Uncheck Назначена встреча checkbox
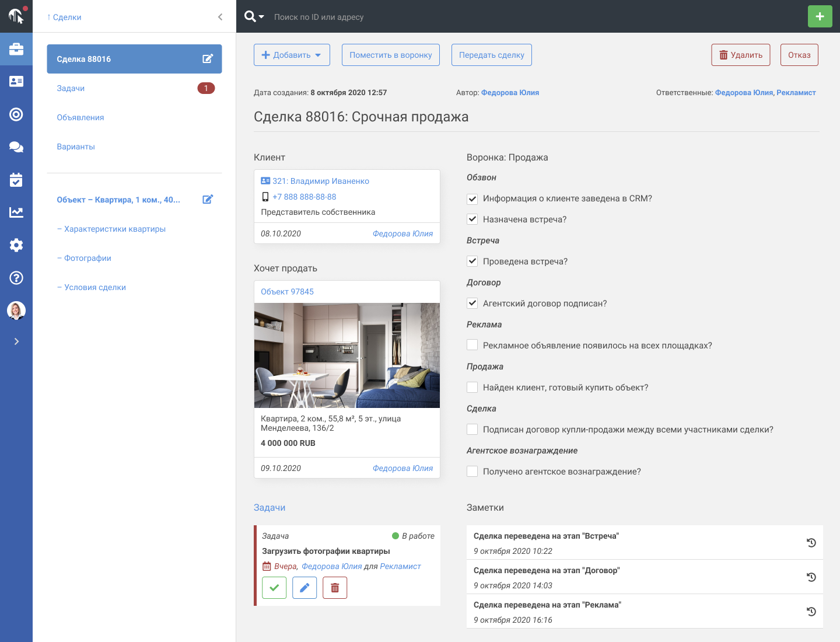 [x=473, y=219]
